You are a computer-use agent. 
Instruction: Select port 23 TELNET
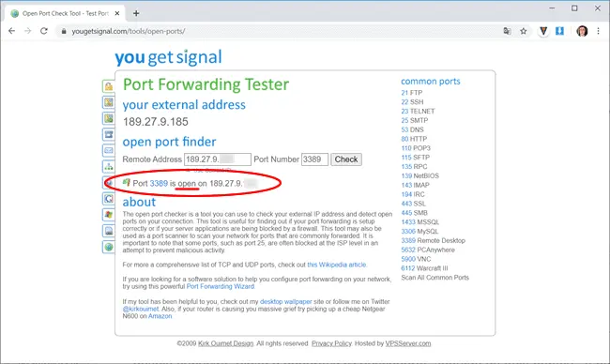[x=418, y=112]
